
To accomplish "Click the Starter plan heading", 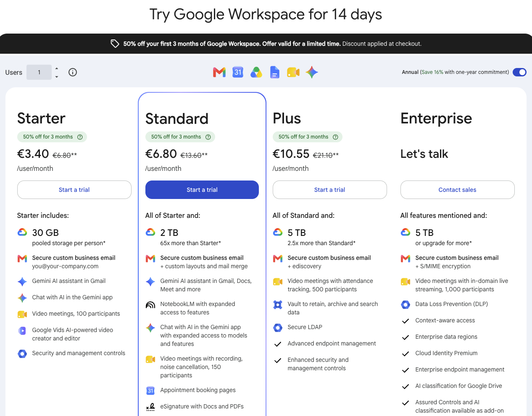I will 41,118.
